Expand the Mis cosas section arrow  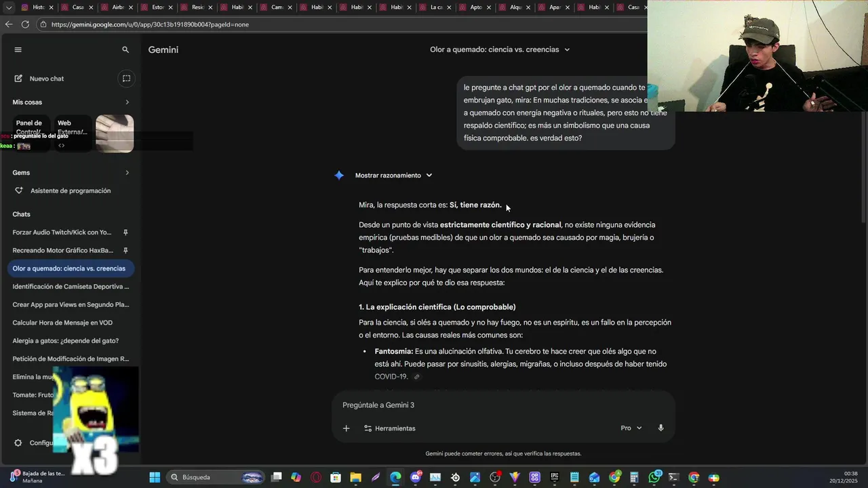click(127, 102)
